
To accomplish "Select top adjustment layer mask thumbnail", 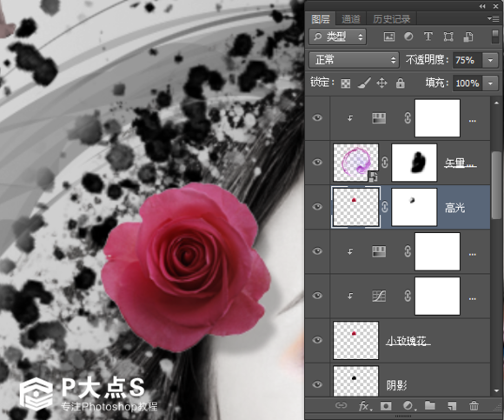I will pyautogui.click(x=437, y=118).
